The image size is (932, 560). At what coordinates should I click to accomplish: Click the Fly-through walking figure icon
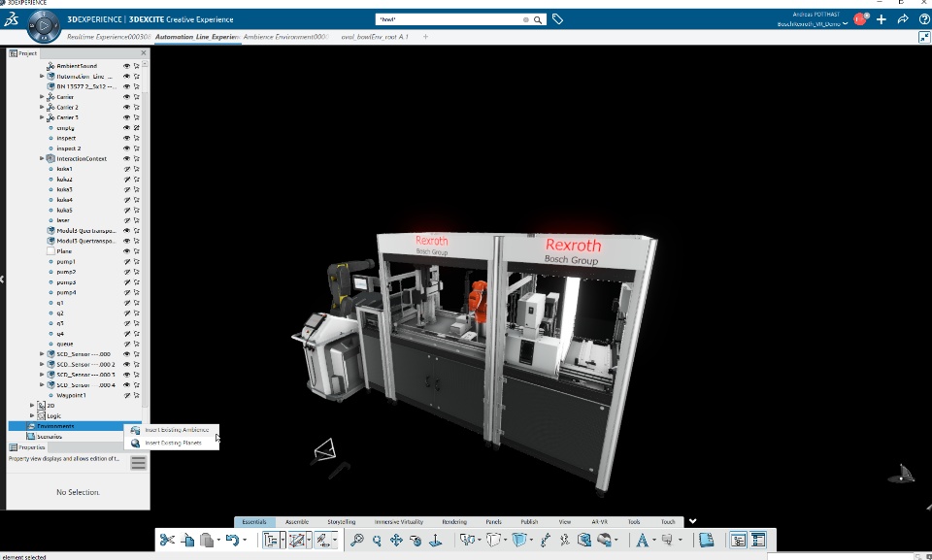click(564, 540)
